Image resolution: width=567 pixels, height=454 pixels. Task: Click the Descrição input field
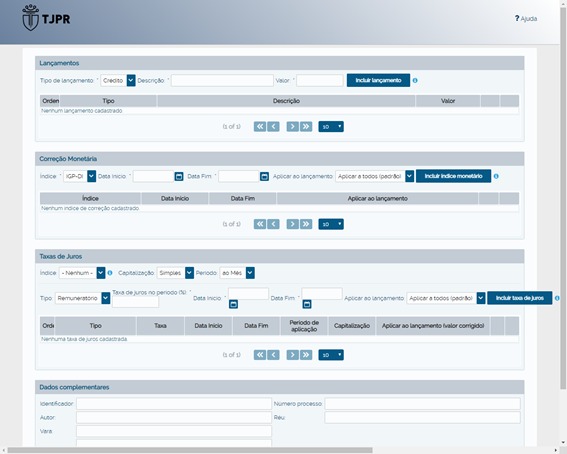[x=222, y=81]
